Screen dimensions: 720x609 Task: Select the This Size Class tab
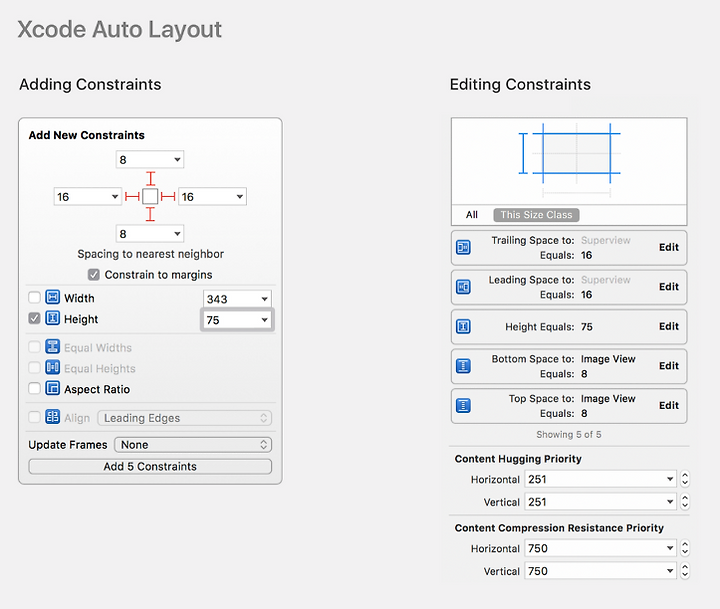pyautogui.click(x=536, y=214)
